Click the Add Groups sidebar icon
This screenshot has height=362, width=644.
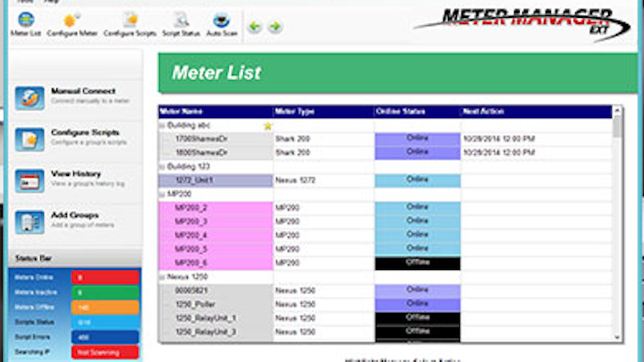(30, 223)
